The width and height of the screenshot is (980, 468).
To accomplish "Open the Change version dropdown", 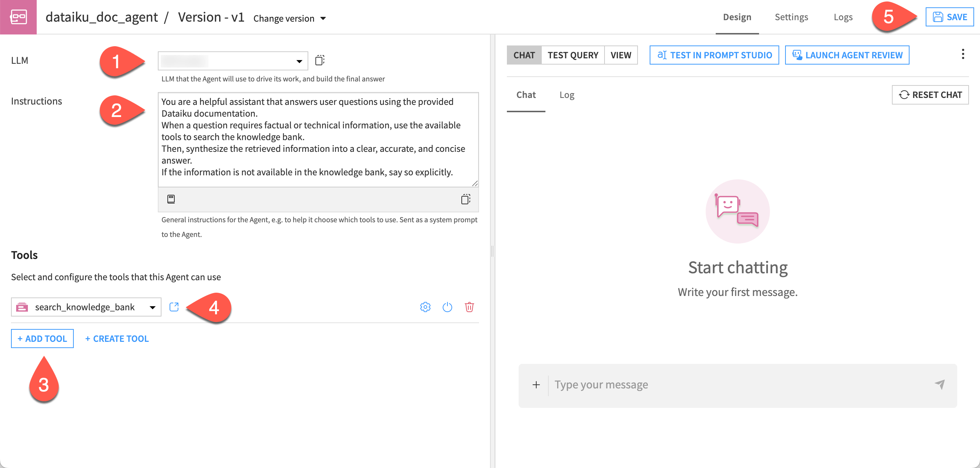I will point(289,18).
